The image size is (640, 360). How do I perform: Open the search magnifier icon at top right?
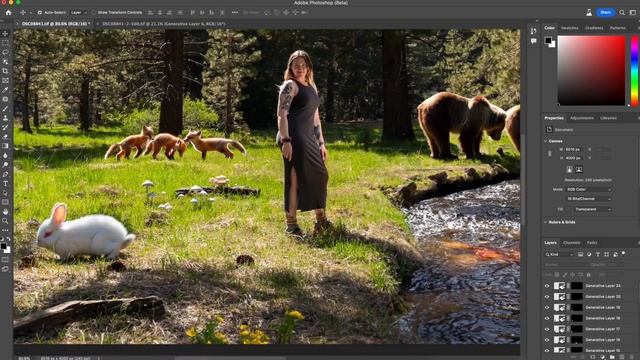[622, 13]
